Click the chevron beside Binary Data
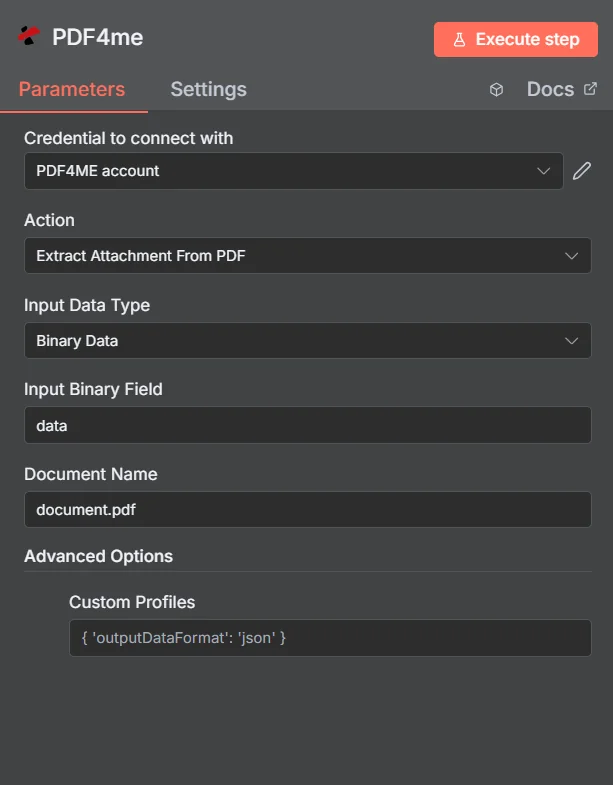 tap(571, 341)
